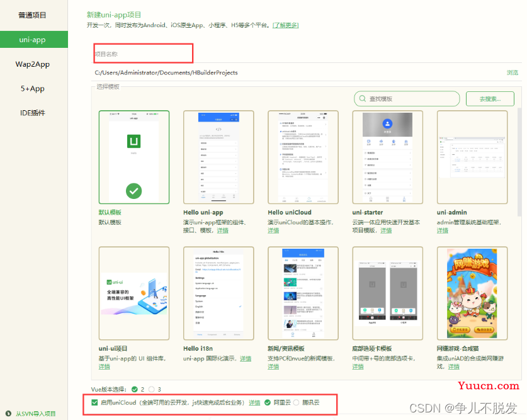The height and width of the screenshot is (420, 527).
Task: Click the SVN import icon
Action: tap(8, 414)
